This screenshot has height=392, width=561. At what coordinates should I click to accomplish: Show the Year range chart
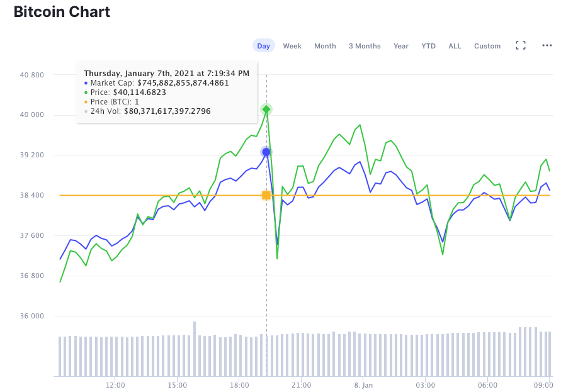click(400, 46)
